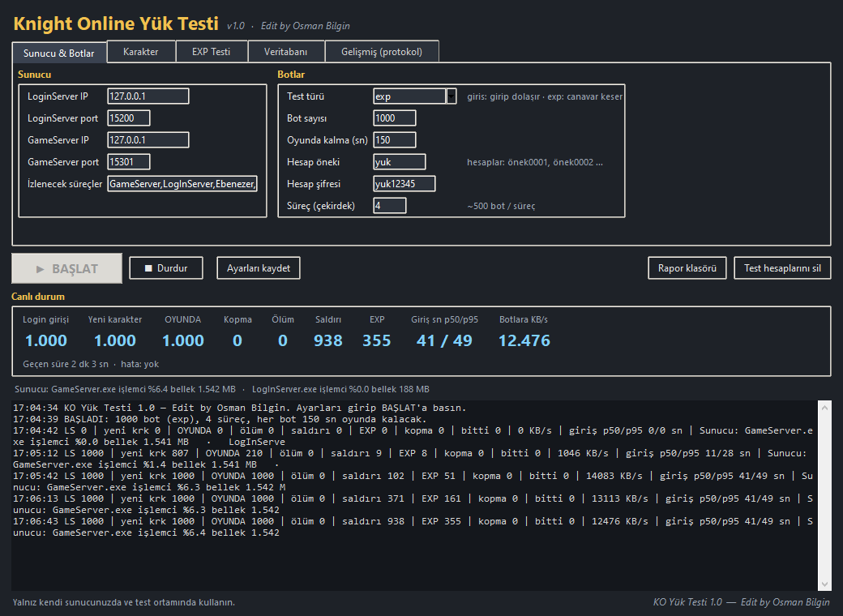Viewport: 843px width, 616px height.
Task: Click the '~500 bot / süreç' hint
Action: click(501, 206)
